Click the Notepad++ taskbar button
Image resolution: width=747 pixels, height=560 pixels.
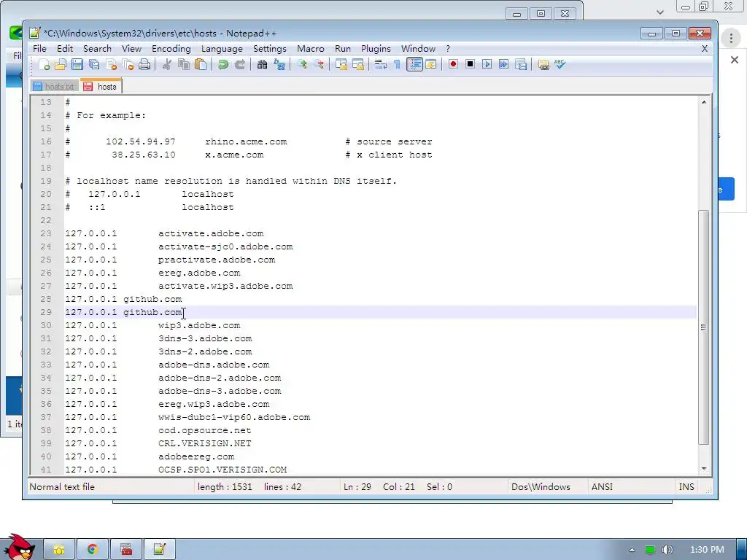pyautogui.click(x=160, y=550)
